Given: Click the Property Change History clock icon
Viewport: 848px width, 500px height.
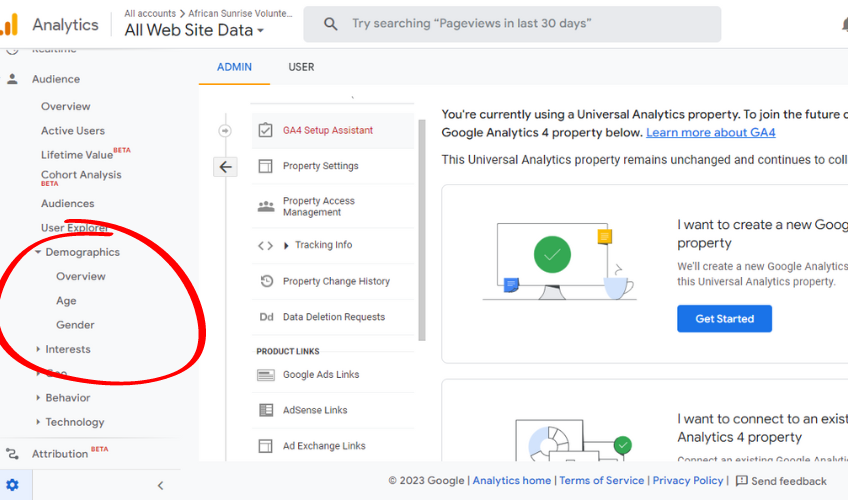Looking at the screenshot, I should click(267, 281).
